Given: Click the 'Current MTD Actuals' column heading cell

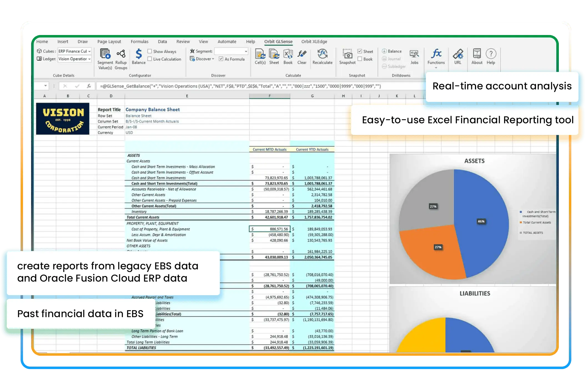Looking at the screenshot, I should point(270,149).
